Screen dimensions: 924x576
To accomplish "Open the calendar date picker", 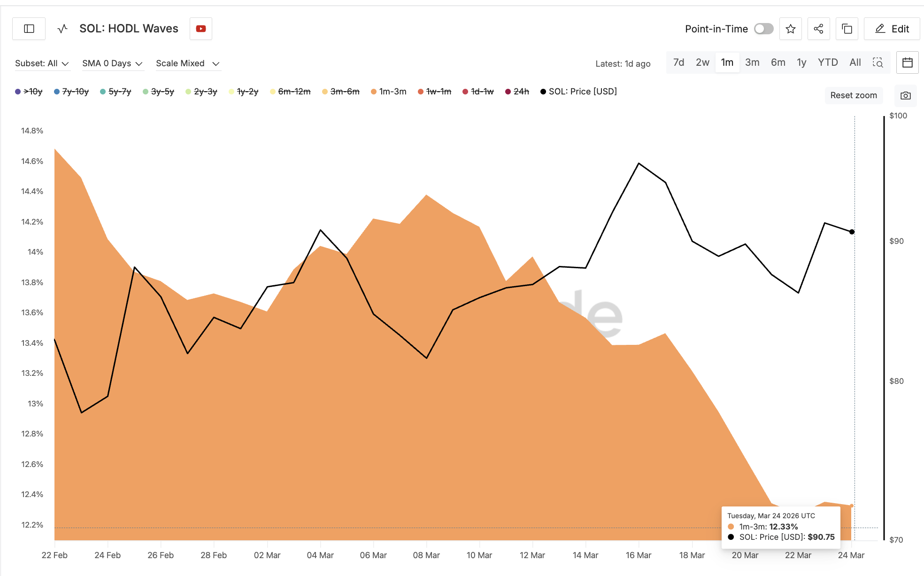I will 908,62.
